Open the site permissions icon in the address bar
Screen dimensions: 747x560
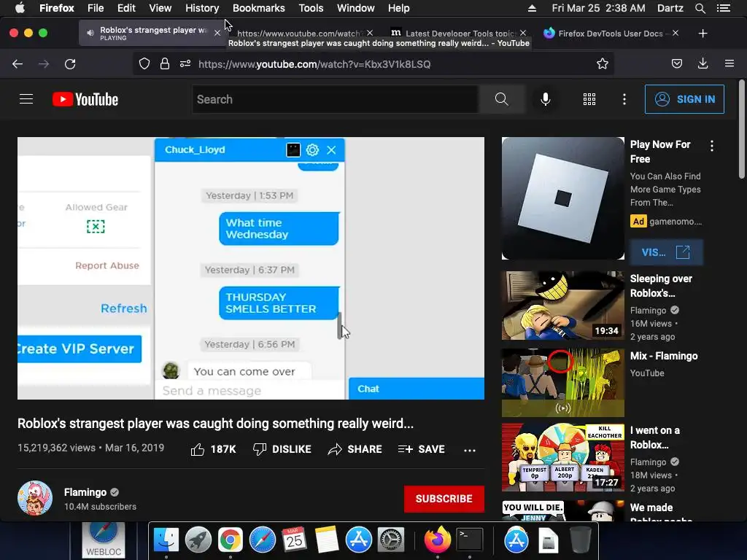tap(185, 64)
